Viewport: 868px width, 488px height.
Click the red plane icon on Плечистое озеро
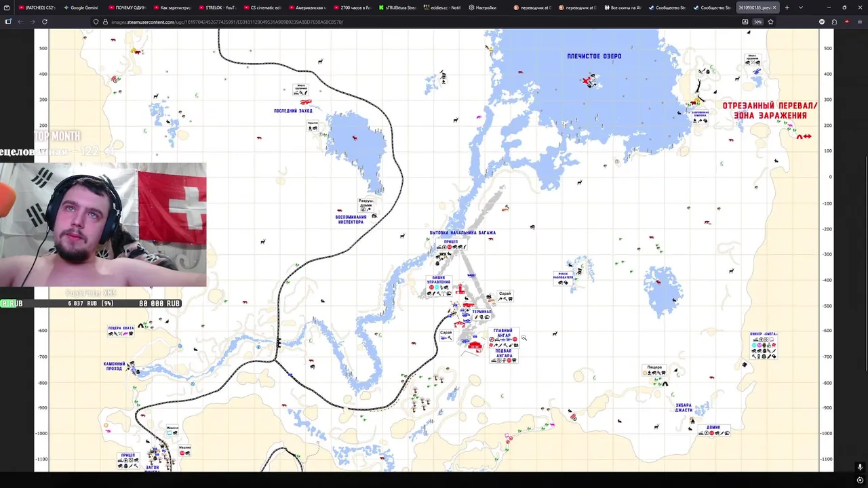click(x=587, y=81)
